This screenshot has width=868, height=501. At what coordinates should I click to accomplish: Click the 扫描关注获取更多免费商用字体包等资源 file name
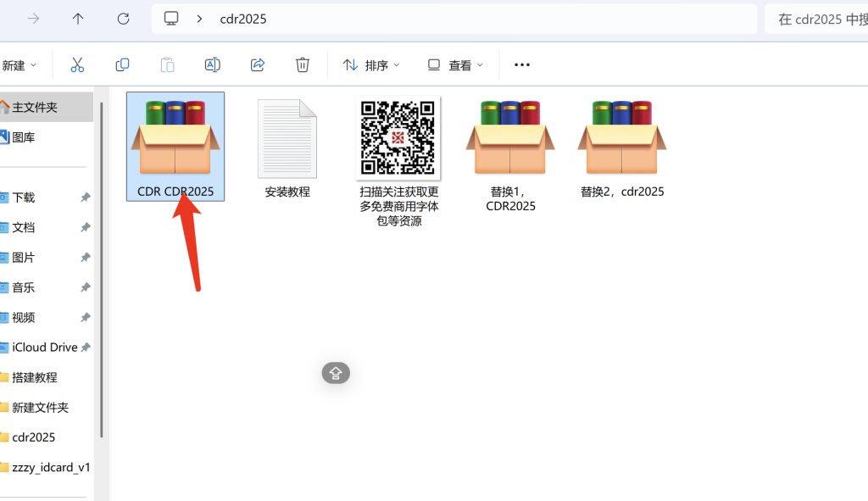(399, 207)
